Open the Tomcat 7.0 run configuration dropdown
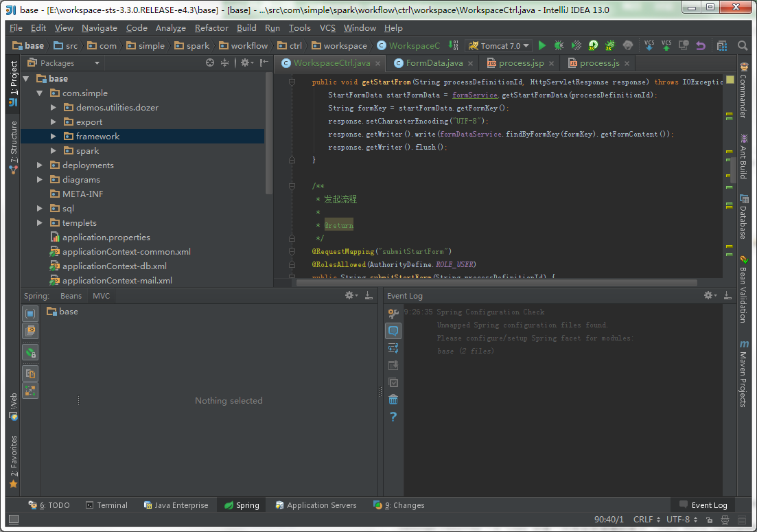Image resolution: width=757 pixels, height=532 pixels. [500, 45]
